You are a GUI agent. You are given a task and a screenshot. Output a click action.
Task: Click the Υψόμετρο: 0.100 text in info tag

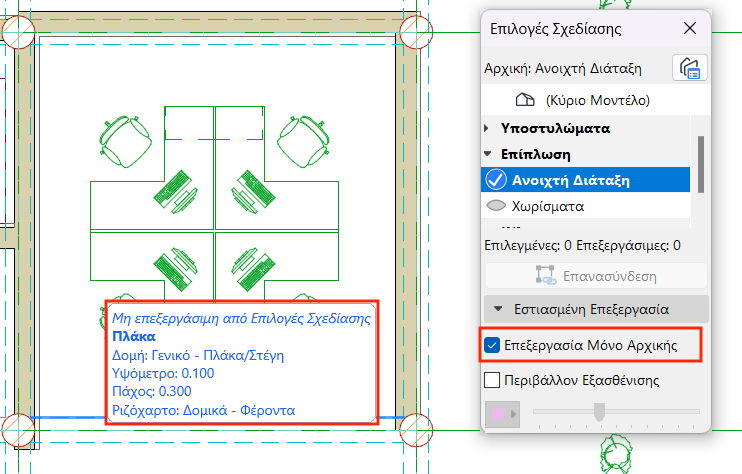163,373
